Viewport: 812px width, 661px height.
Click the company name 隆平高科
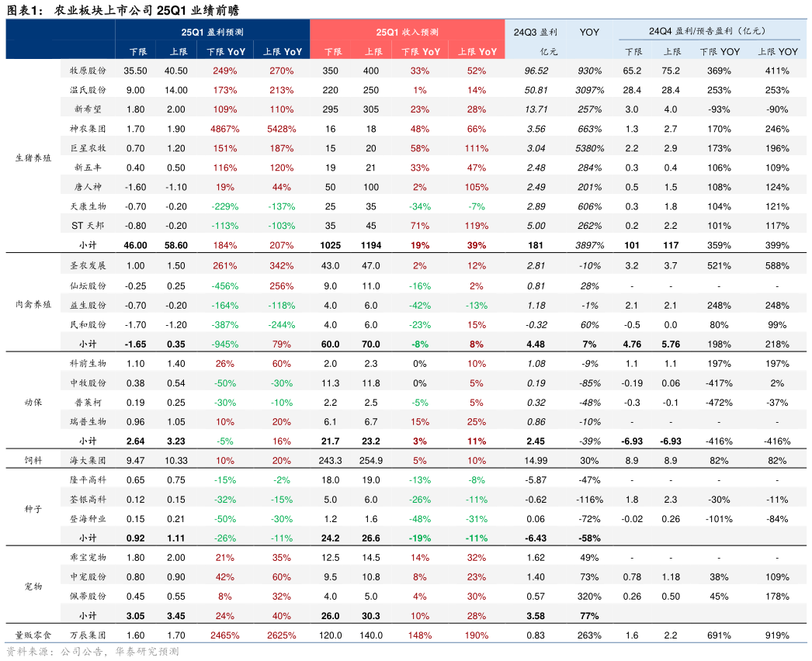coord(88,479)
